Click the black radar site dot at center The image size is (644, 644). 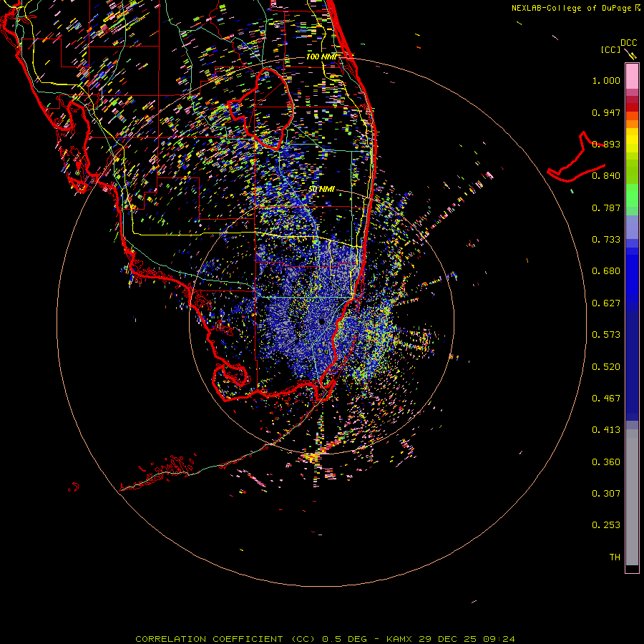321,322
